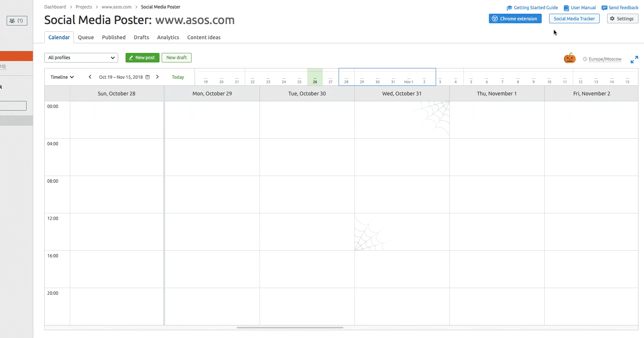Switch to Content ideas tab
This screenshot has width=644, height=338.
(203, 37)
